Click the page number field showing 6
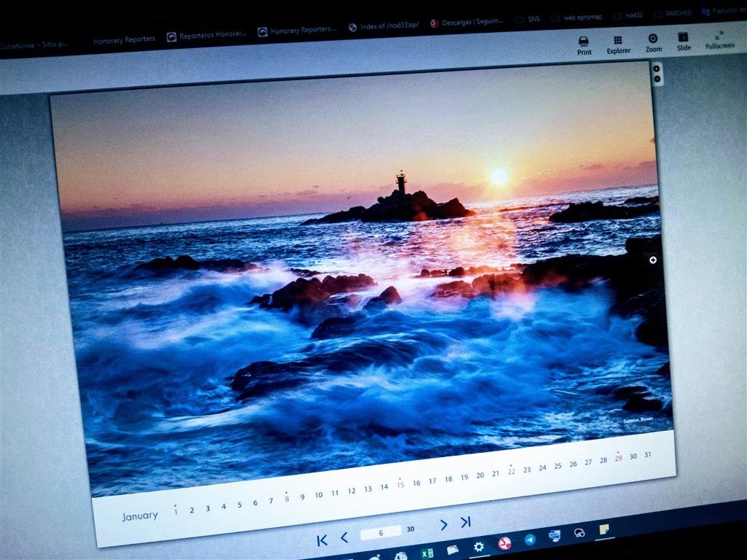 click(x=381, y=533)
